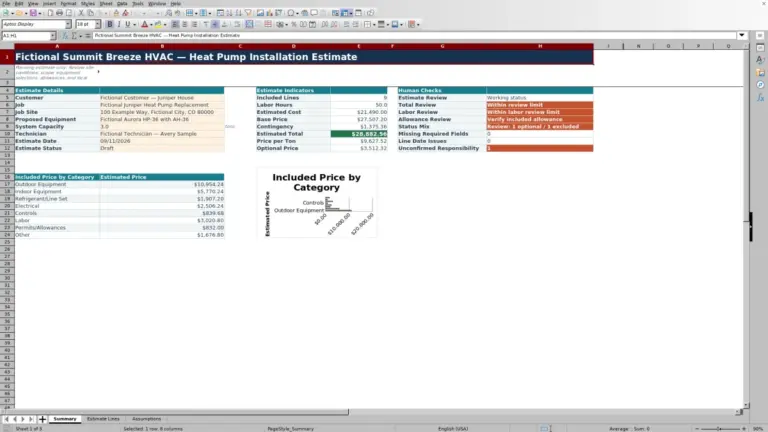Screen dimensions: 768x432
Task: Click the Add new sheet plus icon
Action: pos(42,419)
